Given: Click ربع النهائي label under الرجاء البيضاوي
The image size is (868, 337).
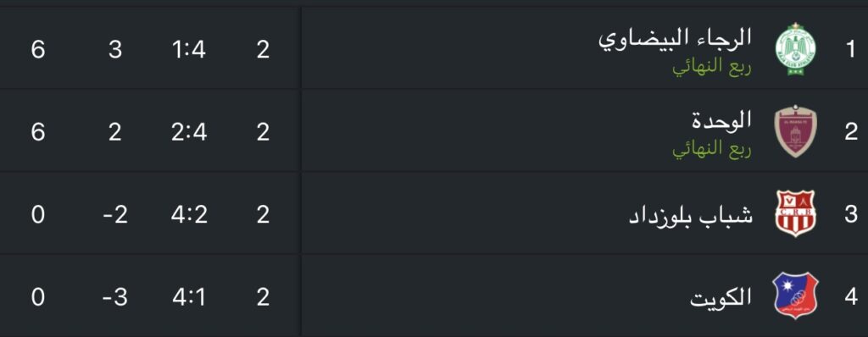Looking at the screenshot, I should pyautogui.click(x=712, y=66).
